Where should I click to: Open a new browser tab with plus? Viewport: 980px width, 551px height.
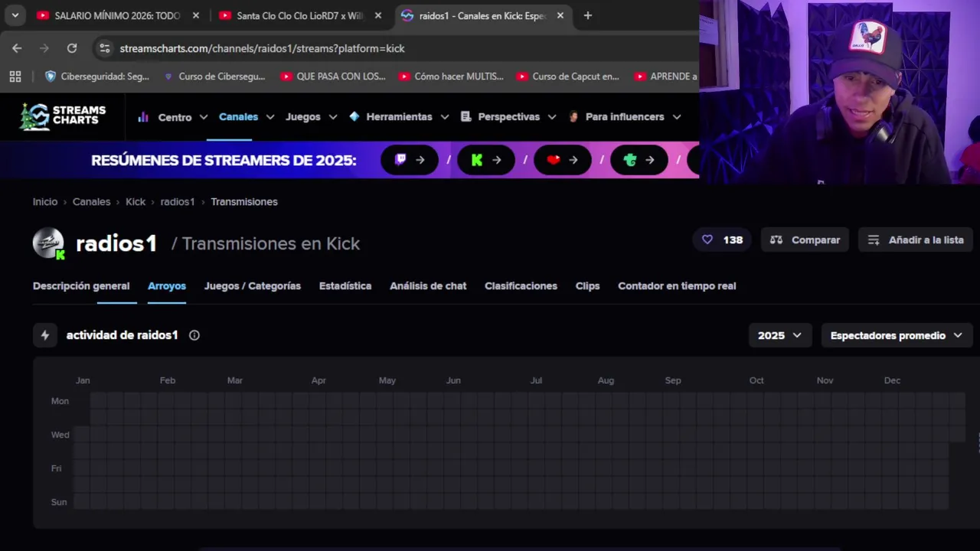click(x=587, y=15)
